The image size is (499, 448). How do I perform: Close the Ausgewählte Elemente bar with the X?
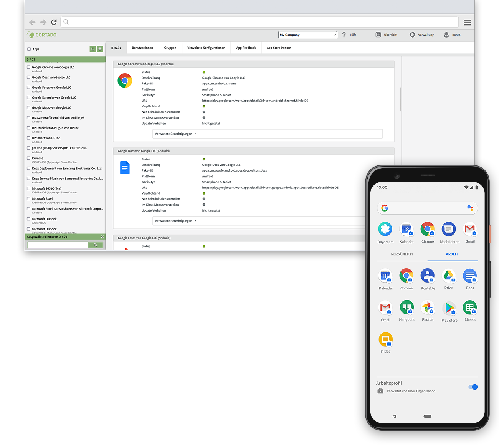click(102, 237)
